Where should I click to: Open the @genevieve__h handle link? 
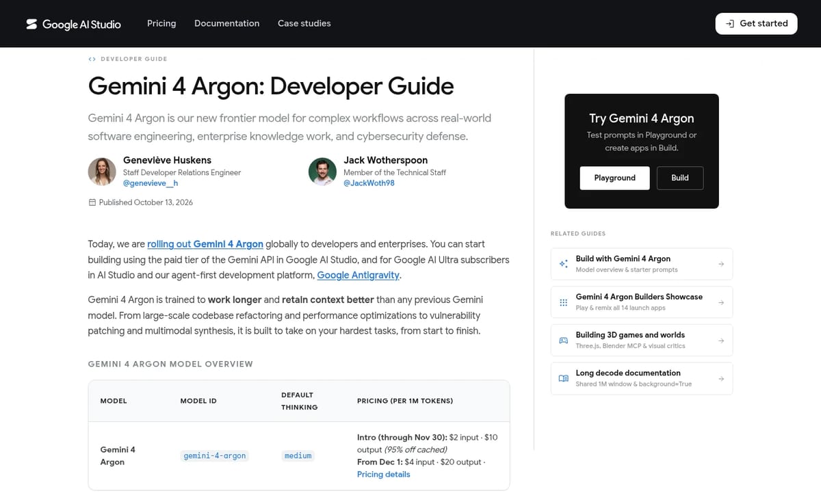coord(151,183)
